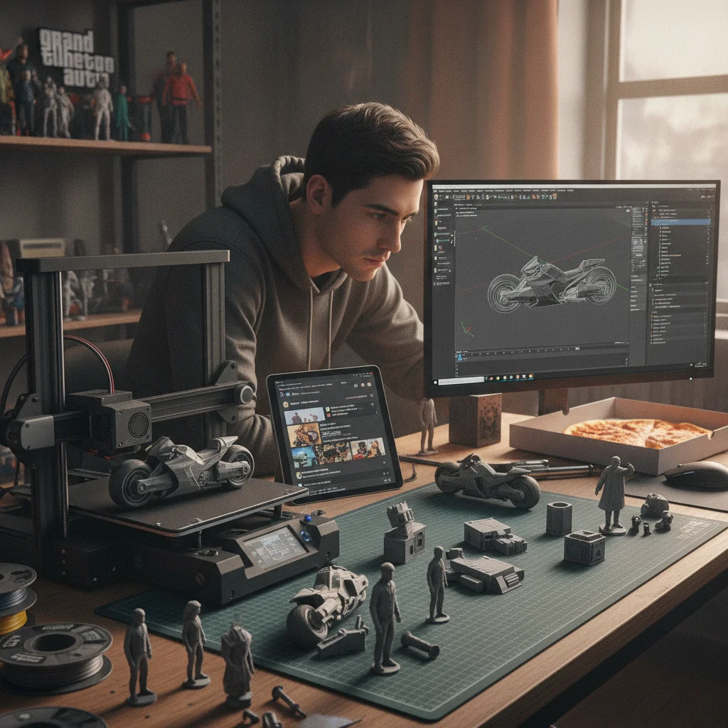Click the light playhead marker on the timeline bar

(577, 348)
